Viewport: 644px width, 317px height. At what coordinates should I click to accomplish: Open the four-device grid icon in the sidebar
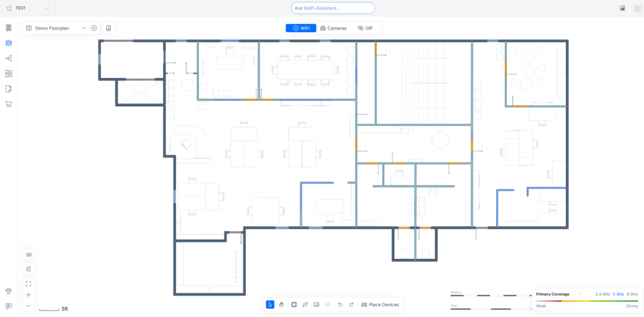9,74
